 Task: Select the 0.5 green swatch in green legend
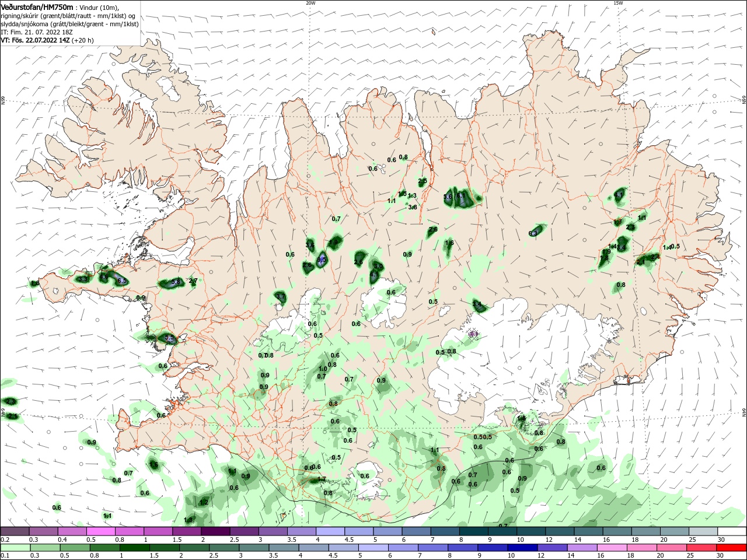click(x=75, y=548)
